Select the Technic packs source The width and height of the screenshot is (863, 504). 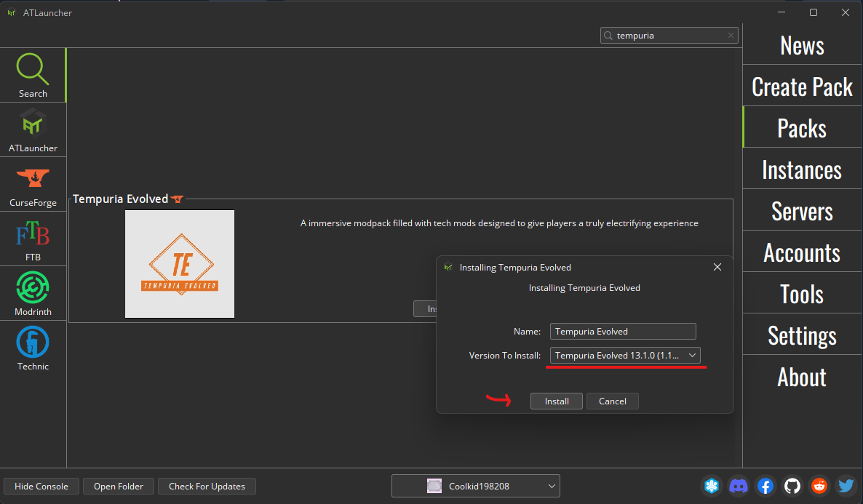(x=33, y=348)
